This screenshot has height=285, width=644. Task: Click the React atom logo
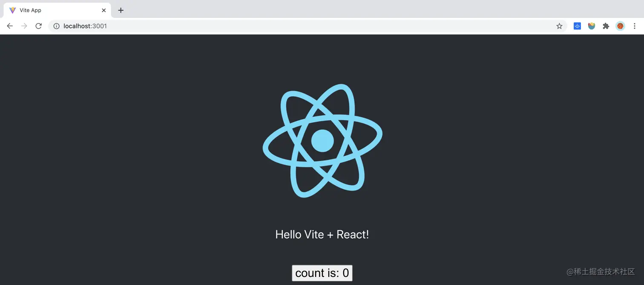[322, 141]
